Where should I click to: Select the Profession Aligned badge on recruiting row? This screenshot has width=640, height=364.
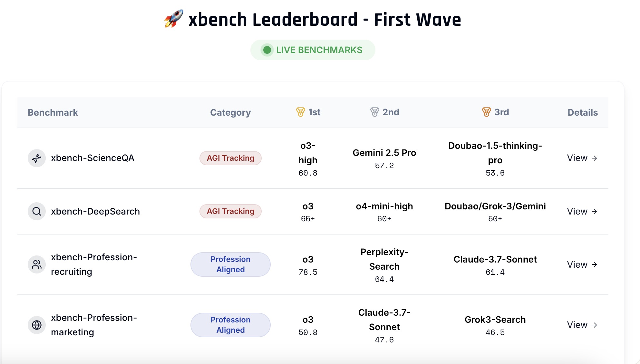230,264
